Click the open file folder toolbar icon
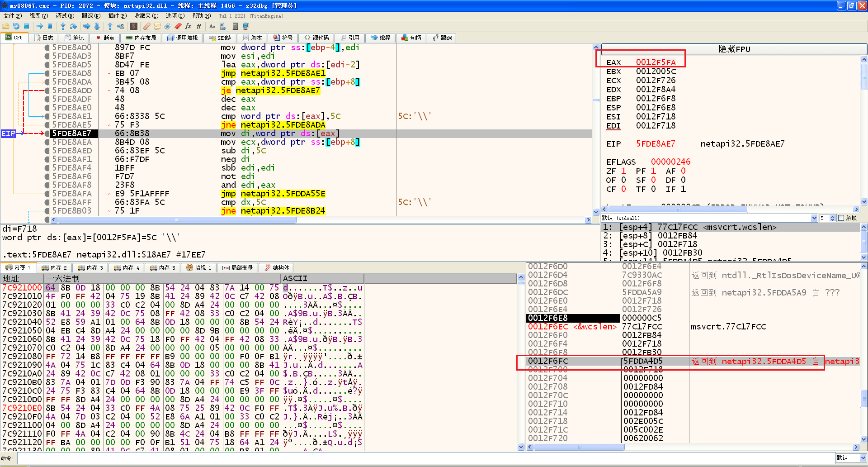Viewport: 868px width, 467px height. (x=6, y=26)
